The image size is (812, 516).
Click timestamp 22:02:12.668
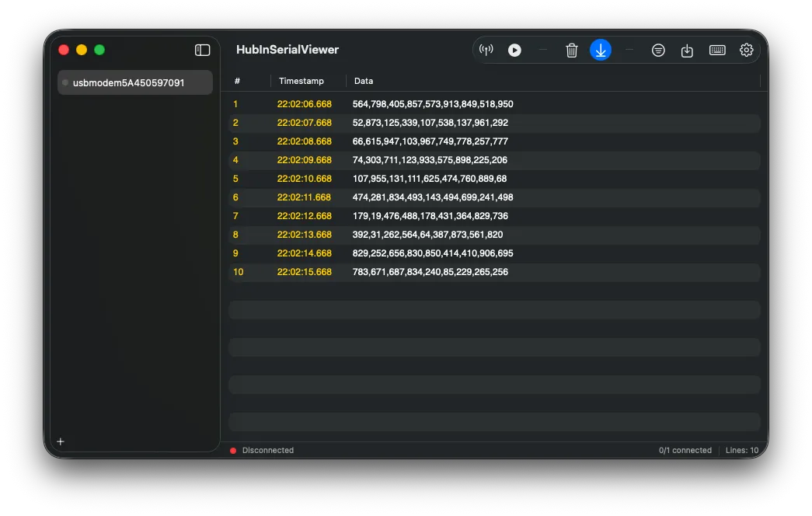(x=304, y=216)
